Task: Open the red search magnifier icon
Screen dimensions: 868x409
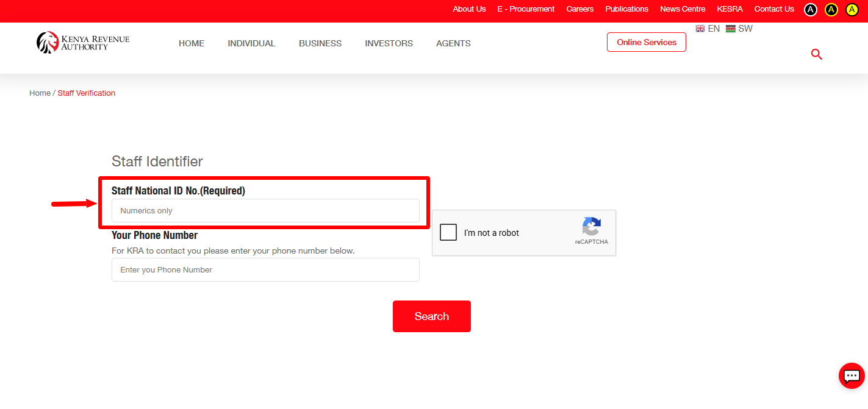Action: [817, 54]
